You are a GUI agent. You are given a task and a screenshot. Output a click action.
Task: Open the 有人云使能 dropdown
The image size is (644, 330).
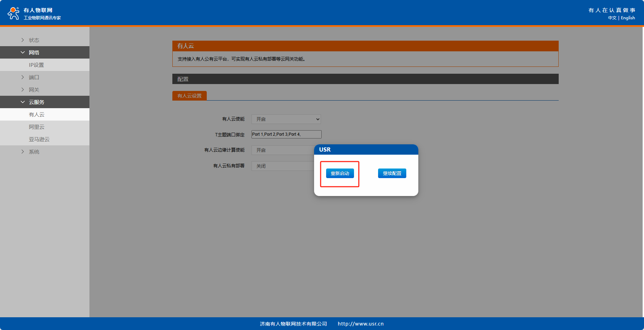pos(286,119)
